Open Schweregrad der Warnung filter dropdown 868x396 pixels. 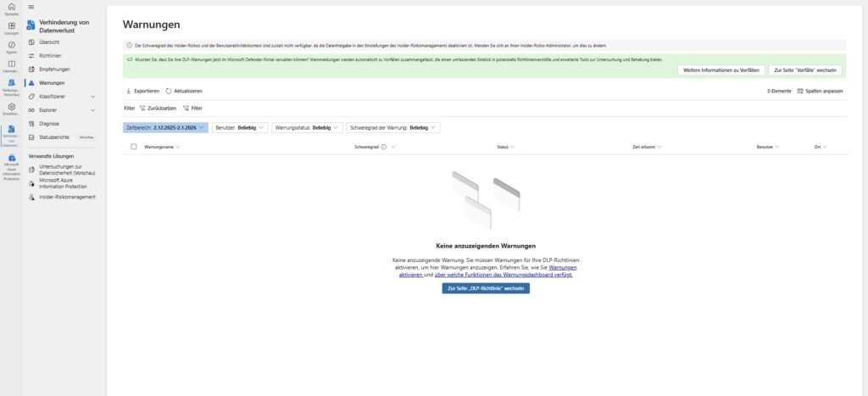tap(393, 127)
